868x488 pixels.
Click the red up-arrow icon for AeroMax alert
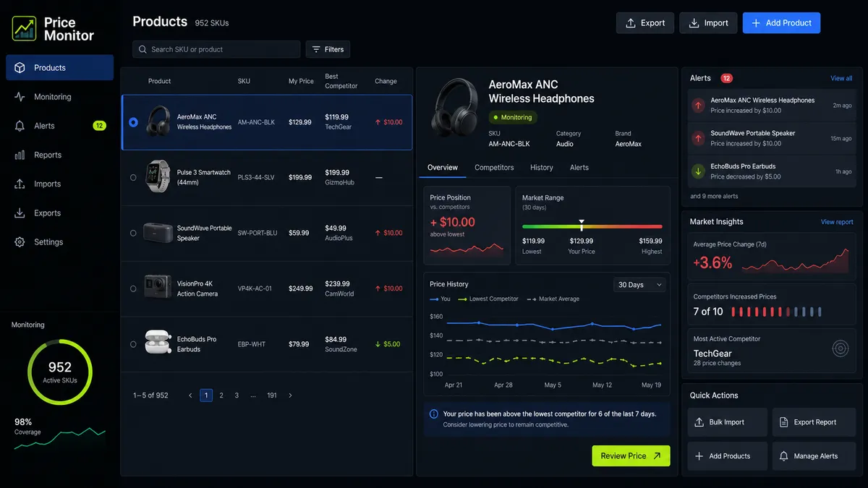698,105
